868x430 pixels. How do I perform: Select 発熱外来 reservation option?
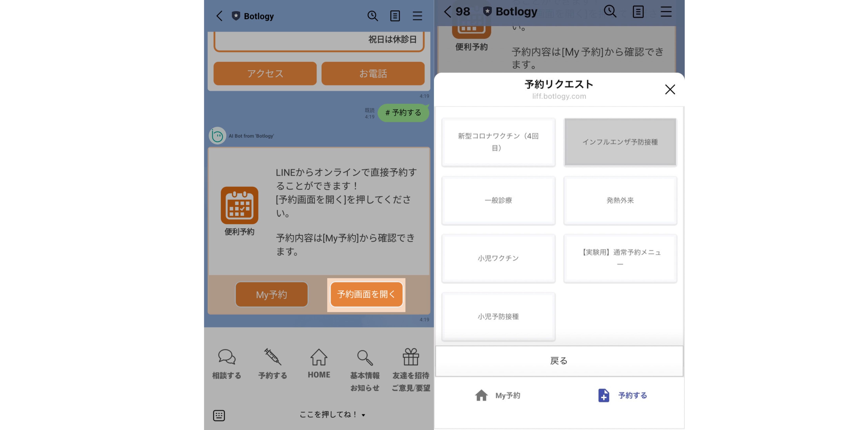620,200
